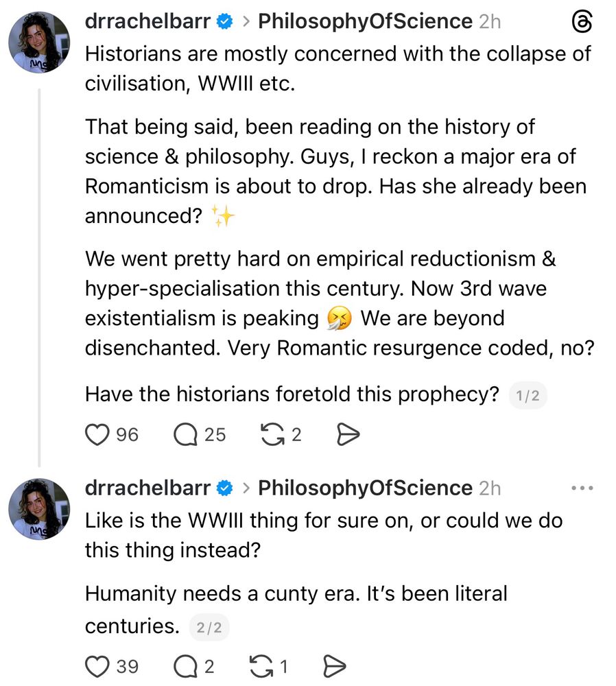Image resolution: width=616 pixels, height=686 pixels.
Task: Share the second post via send icon
Action: pos(333,665)
